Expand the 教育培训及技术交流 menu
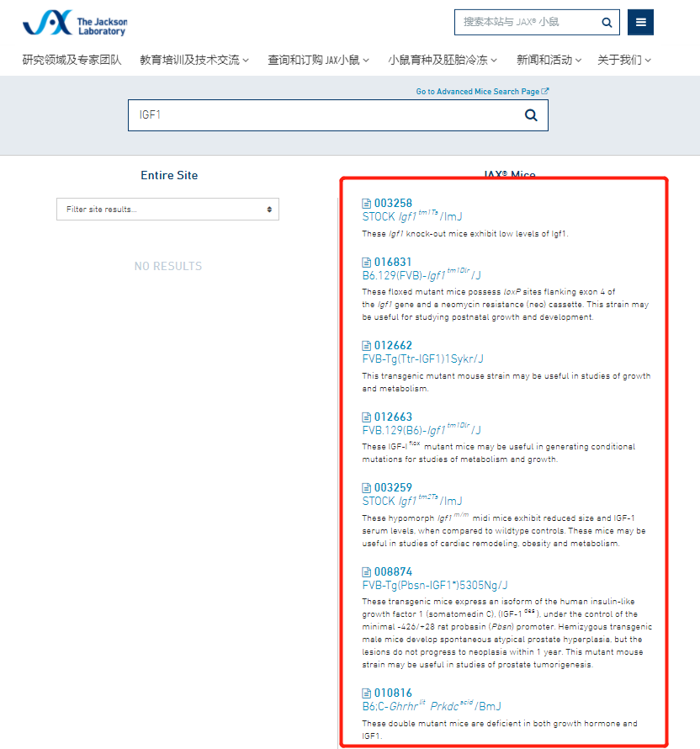Viewport: 700px width, 749px height. (194, 61)
